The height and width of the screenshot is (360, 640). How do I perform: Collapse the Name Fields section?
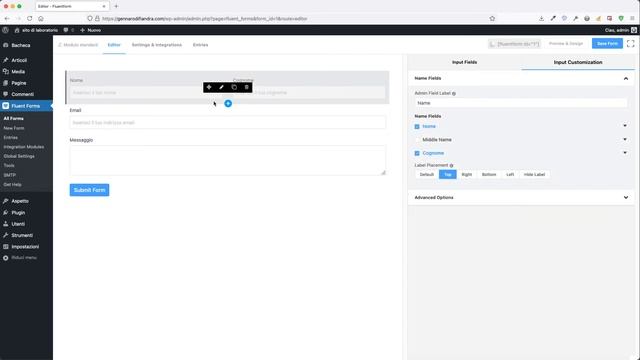[x=626, y=78]
